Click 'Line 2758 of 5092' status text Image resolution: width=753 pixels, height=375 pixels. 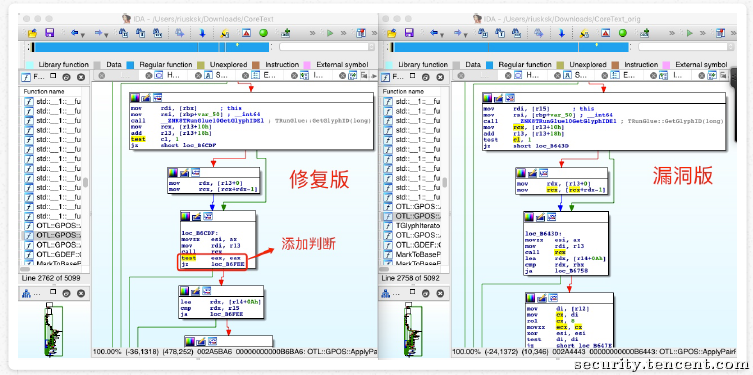[410, 278]
